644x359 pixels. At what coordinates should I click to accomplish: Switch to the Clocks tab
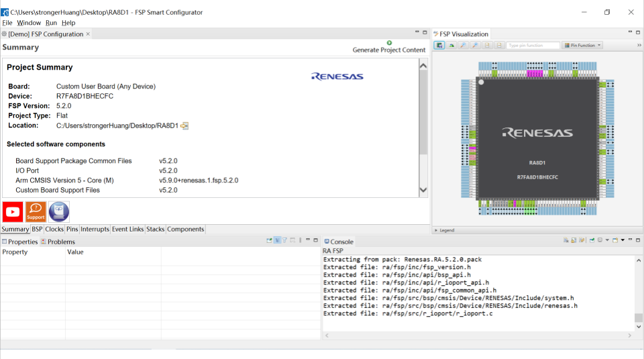[54, 229]
